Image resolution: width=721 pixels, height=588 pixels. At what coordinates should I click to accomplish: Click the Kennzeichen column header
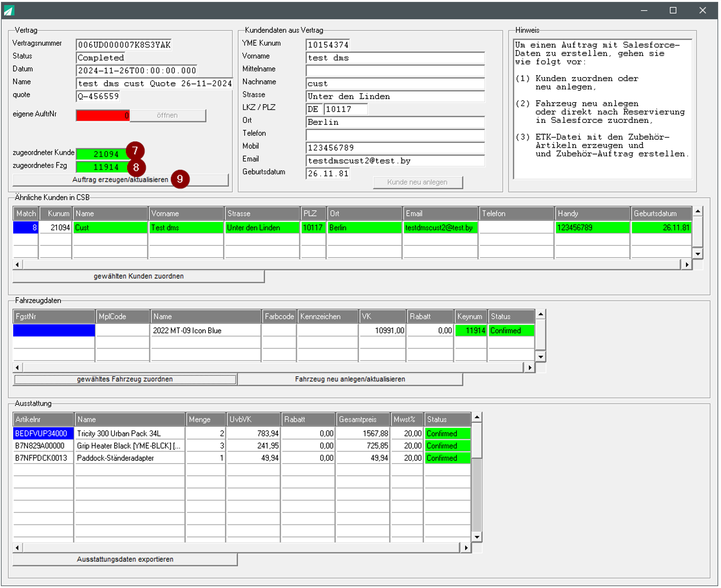pyautogui.click(x=328, y=316)
